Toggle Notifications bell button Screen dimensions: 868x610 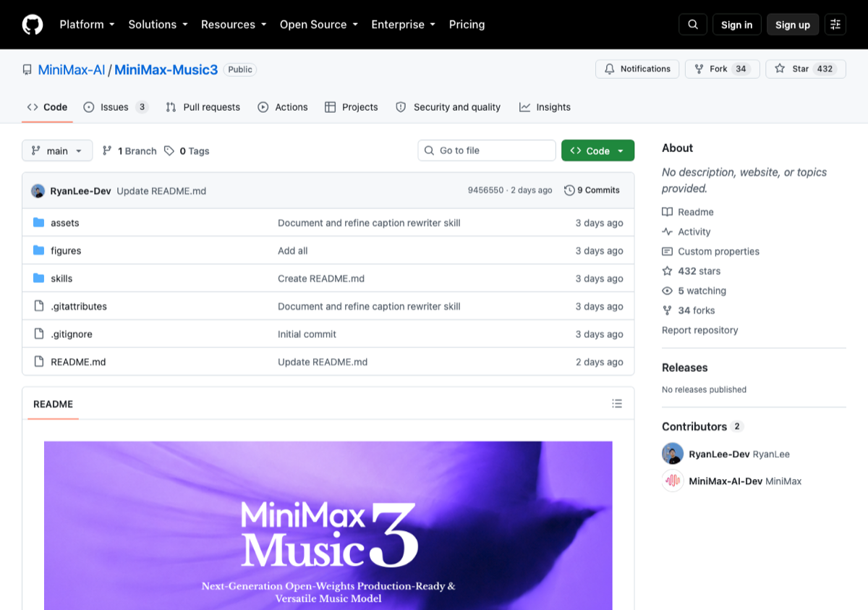point(637,69)
